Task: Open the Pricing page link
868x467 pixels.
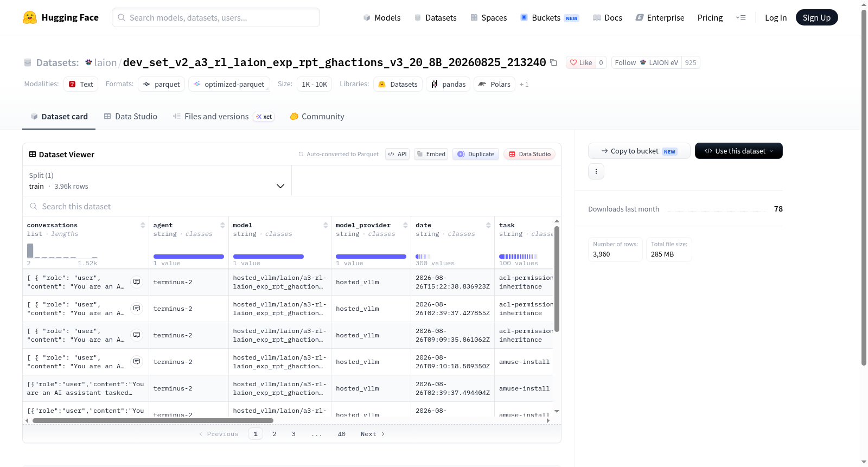Action: (710, 18)
